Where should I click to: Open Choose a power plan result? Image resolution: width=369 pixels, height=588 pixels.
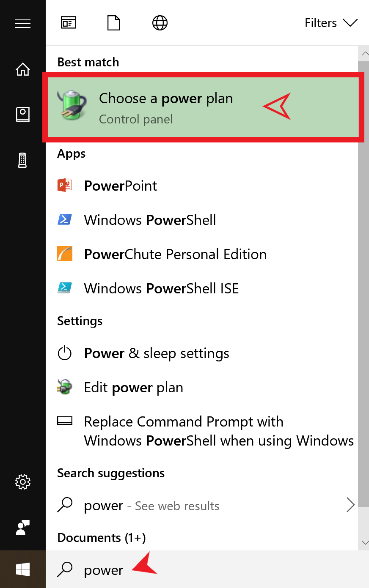(x=166, y=107)
